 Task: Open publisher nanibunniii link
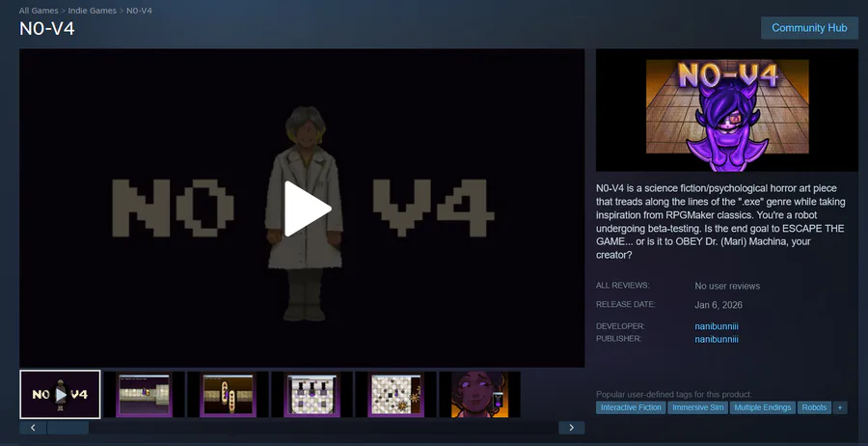[x=717, y=339]
